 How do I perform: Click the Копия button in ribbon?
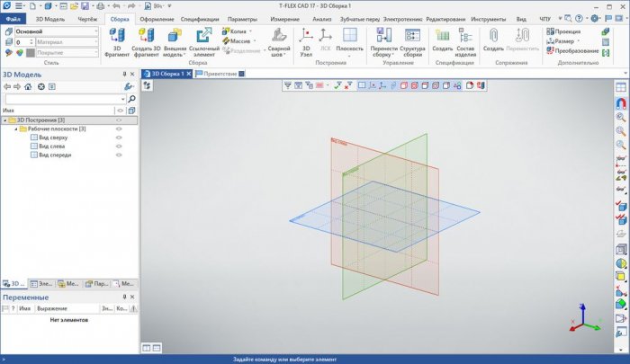point(237,31)
